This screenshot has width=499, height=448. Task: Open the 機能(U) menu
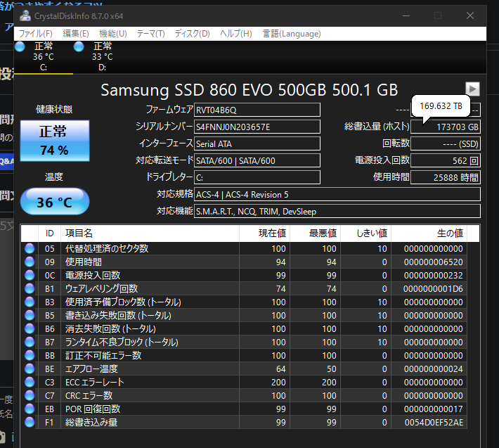(113, 34)
